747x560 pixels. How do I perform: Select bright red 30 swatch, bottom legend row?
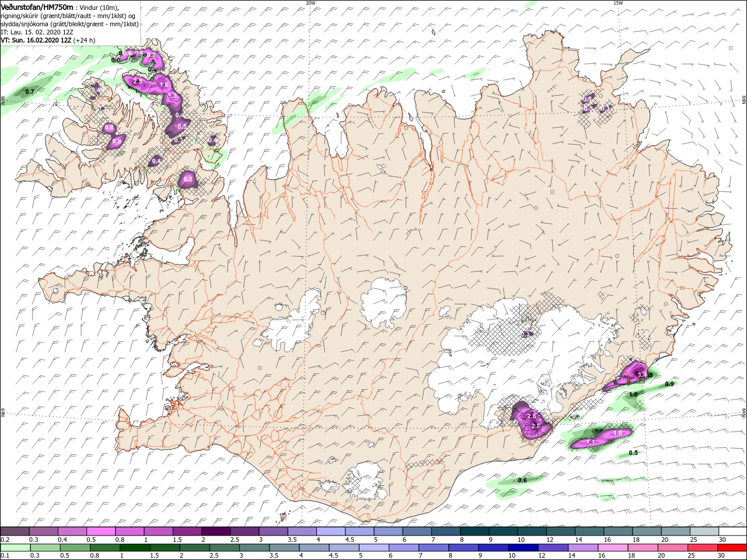pos(731,548)
